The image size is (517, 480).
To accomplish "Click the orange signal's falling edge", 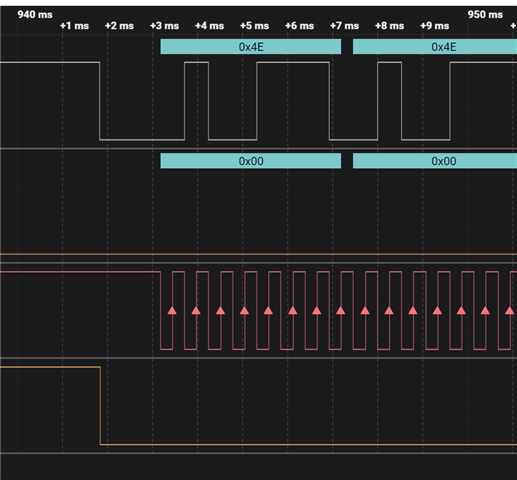I will tap(100, 406).
